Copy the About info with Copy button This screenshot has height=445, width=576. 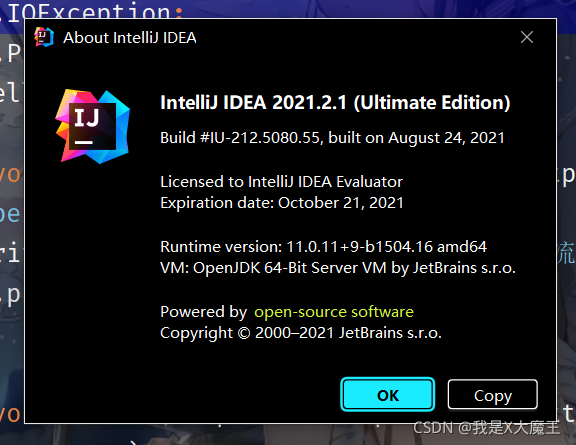coord(493,395)
